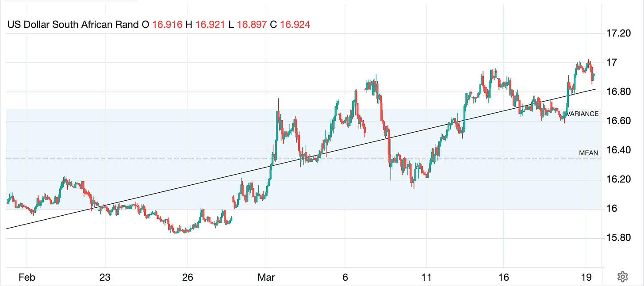Click the open value 16.916
Viewport: 644px width, 286px height.
click(167, 25)
